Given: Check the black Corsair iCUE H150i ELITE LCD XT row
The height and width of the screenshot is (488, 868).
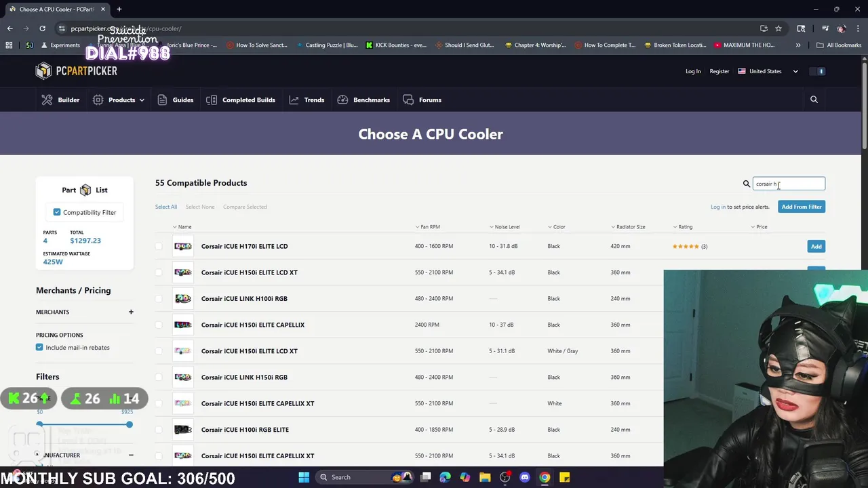Looking at the screenshot, I should click(159, 272).
